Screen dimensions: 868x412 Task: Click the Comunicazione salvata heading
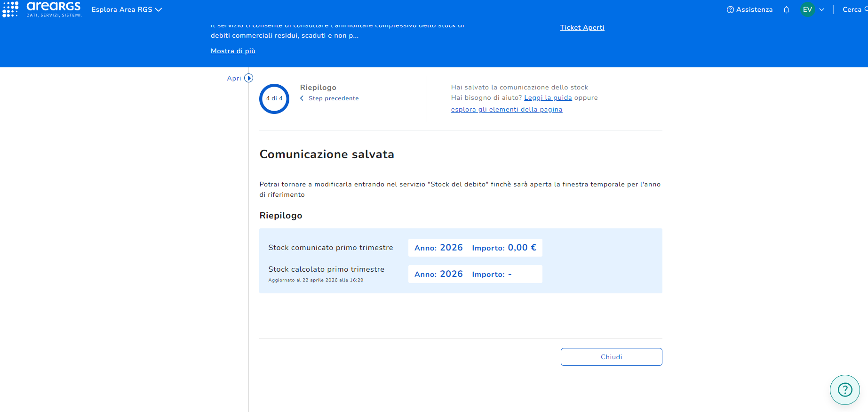click(327, 154)
